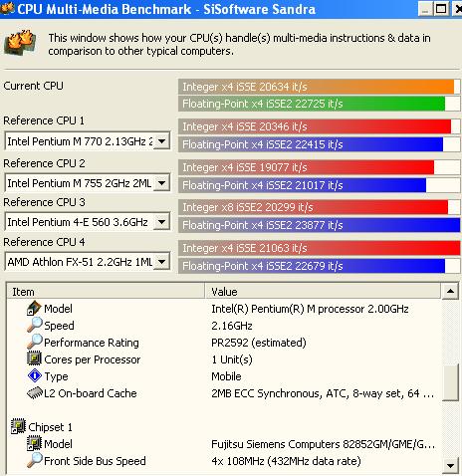The height and width of the screenshot is (476, 462).
Task: Click the list scroll down arrow
Action: point(450,465)
